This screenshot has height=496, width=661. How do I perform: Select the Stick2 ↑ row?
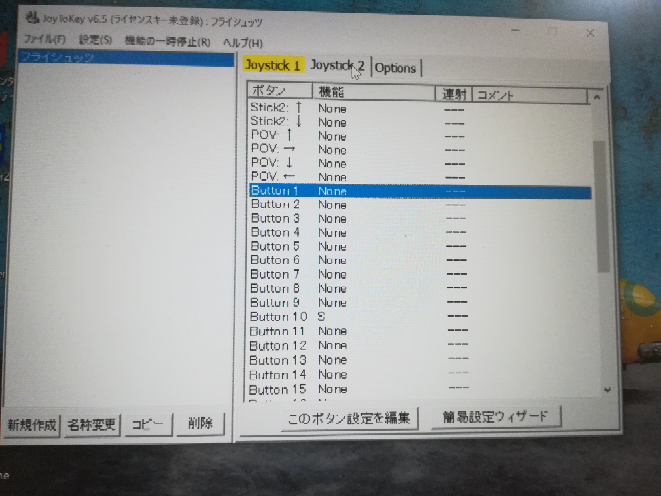(419, 109)
